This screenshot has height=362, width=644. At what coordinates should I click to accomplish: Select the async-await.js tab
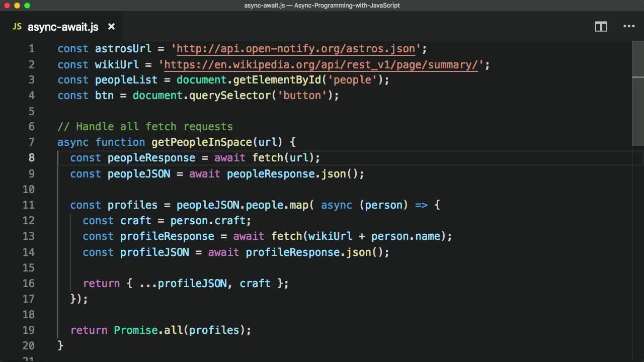click(63, 27)
